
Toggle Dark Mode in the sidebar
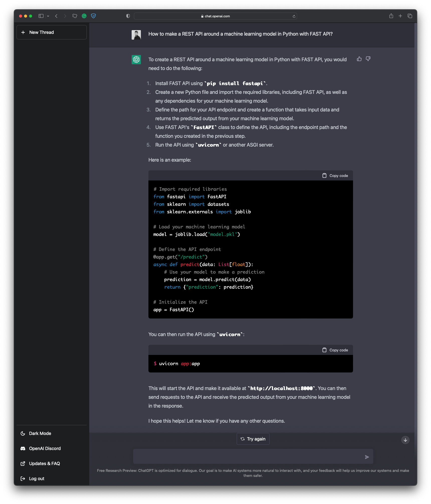click(40, 433)
